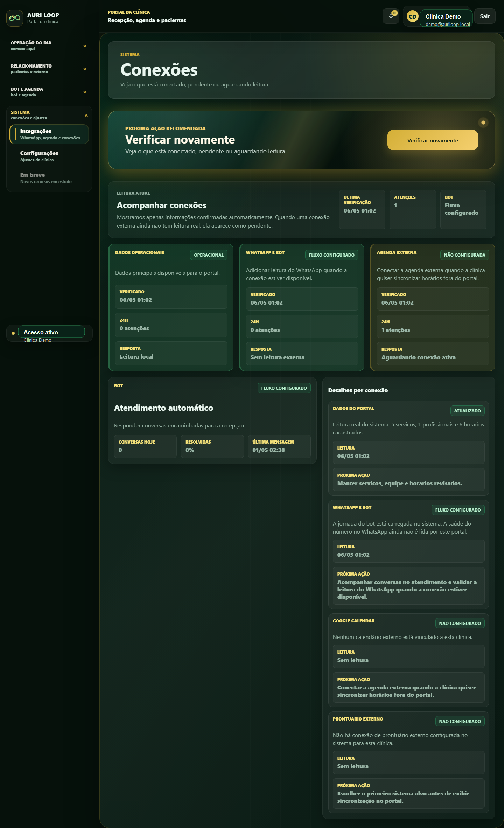The height and width of the screenshot is (828, 504).
Task: Click the Bot Fluxo configurado tile
Action: coord(463,210)
